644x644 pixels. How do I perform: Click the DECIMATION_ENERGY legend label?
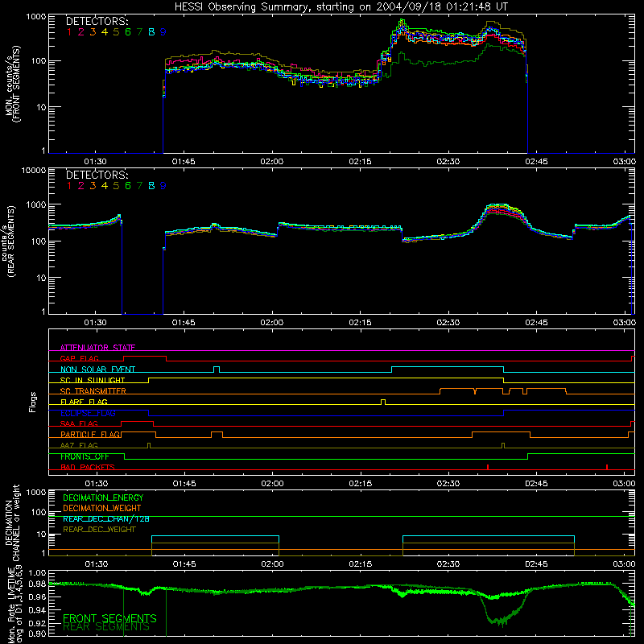[103, 497]
